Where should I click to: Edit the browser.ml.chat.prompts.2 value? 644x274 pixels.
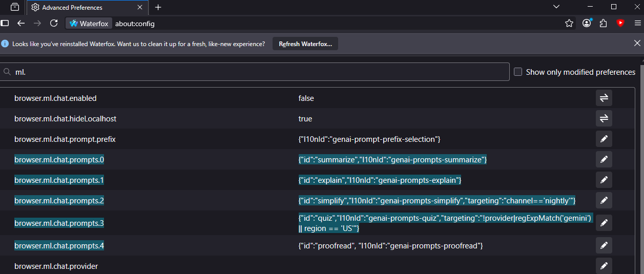[x=604, y=200]
